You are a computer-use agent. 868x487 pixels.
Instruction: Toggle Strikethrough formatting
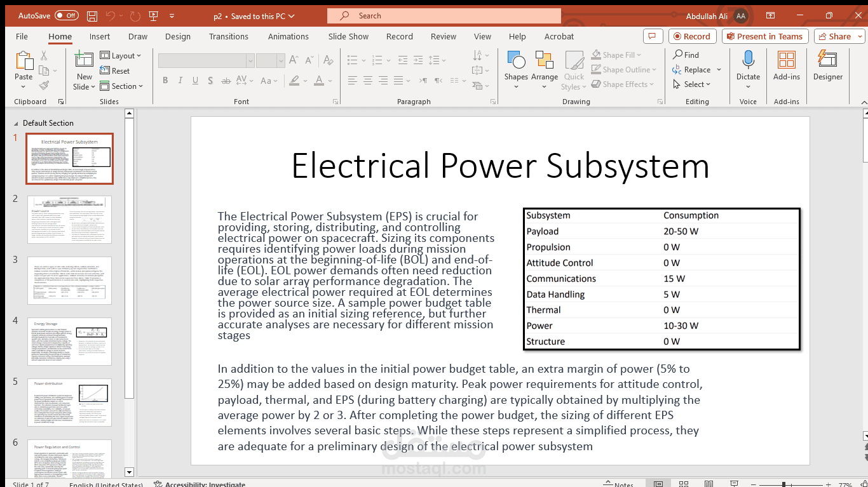226,81
